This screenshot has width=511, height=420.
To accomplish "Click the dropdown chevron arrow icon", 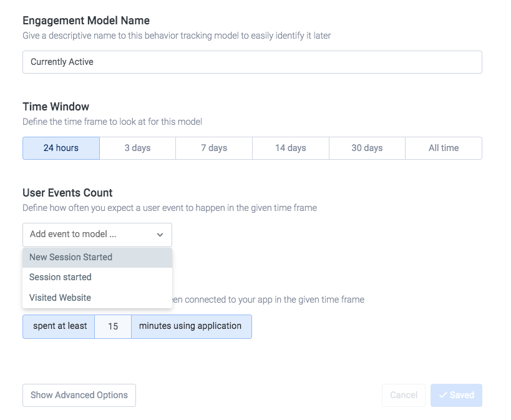I will tap(160, 235).
